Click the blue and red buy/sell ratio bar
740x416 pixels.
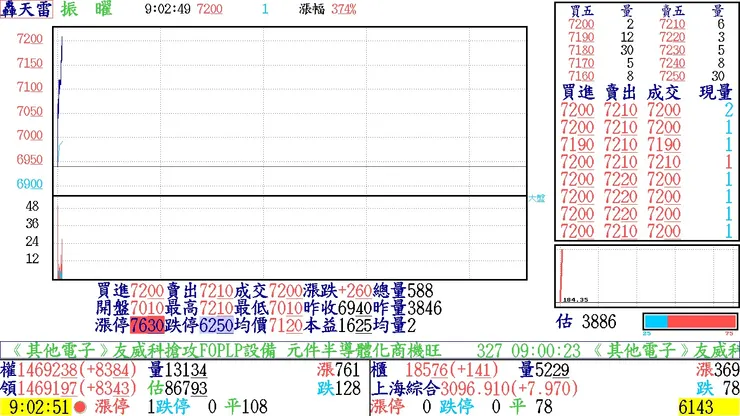click(x=690, y=322)
